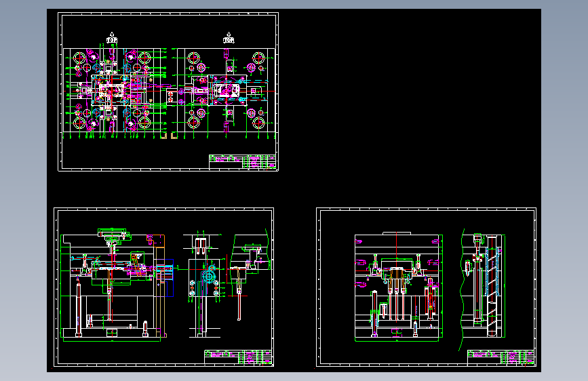Select the front section view in lower-right sheet
The image size is (588, 381).
point(399,287)
